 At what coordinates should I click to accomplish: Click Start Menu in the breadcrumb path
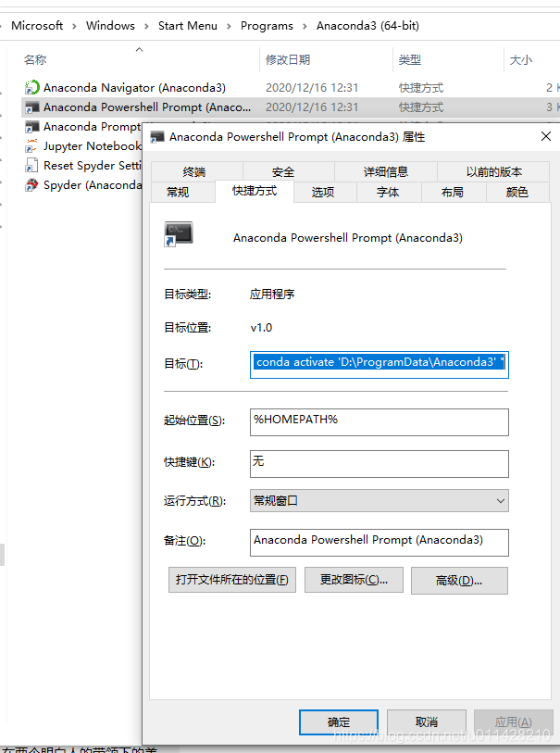188,25
